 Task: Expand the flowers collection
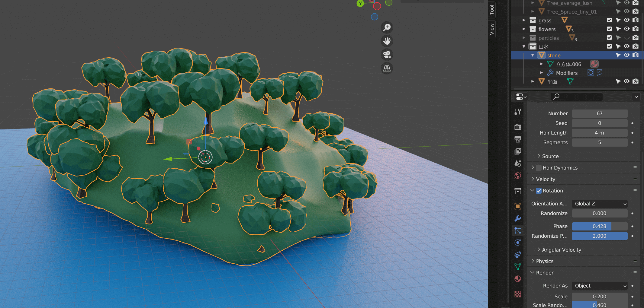click(x=524, y=29)
